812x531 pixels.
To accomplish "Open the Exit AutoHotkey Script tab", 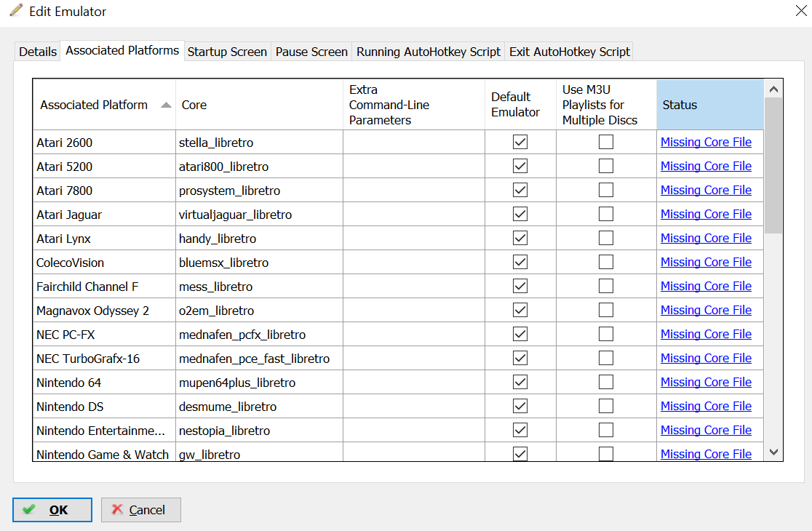I will click(569, 52).
